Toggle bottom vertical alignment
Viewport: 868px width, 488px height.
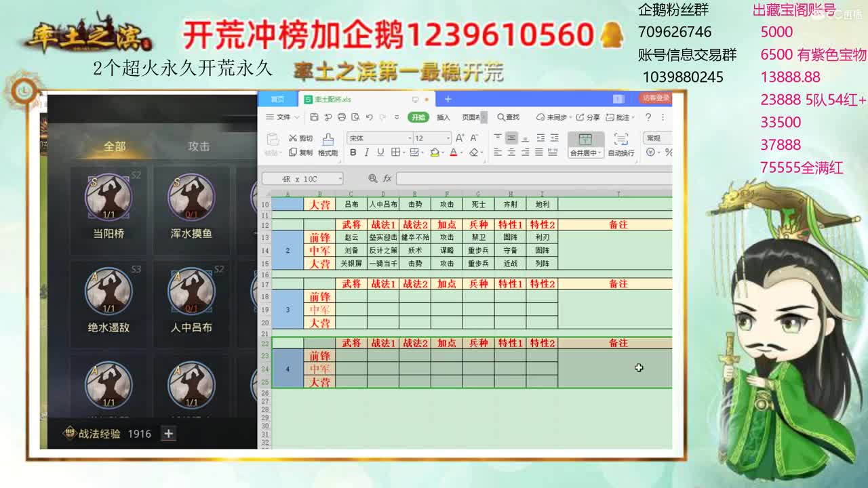click(525, 138)
